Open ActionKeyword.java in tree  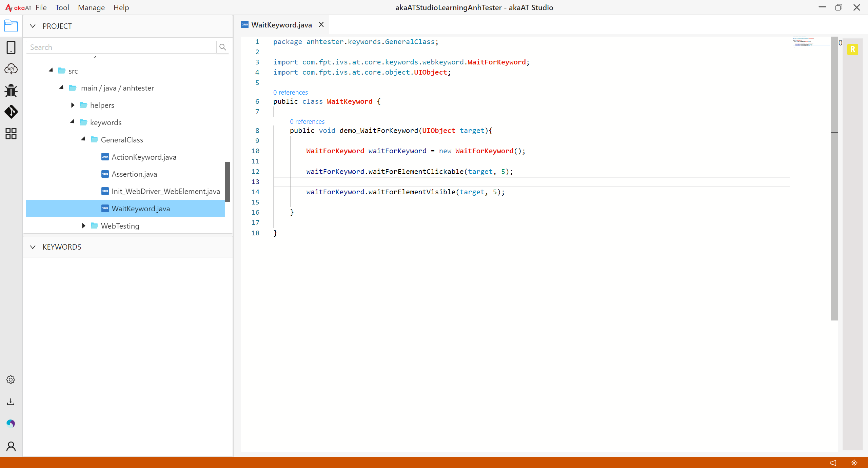[144, 157]
